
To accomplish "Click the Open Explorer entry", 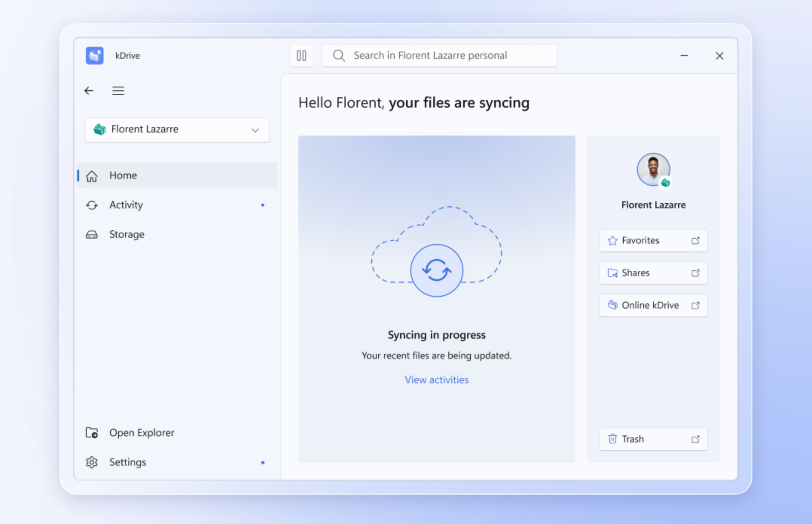I will (x=177, y=433).
